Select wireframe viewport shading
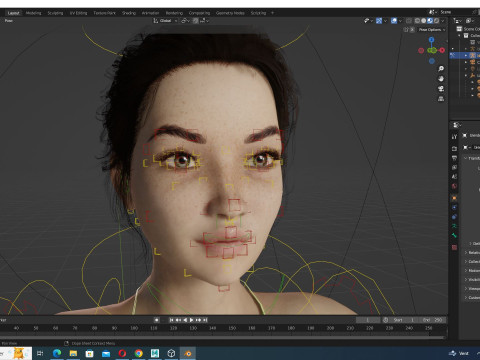 click(x=417, y=21)
